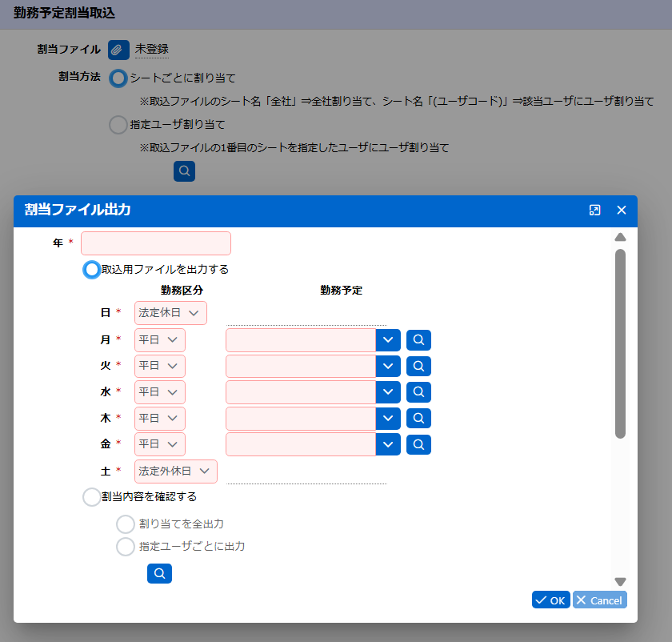
Task: Click the 勤務予定割当取込 page title
Action: click(64, 13)
